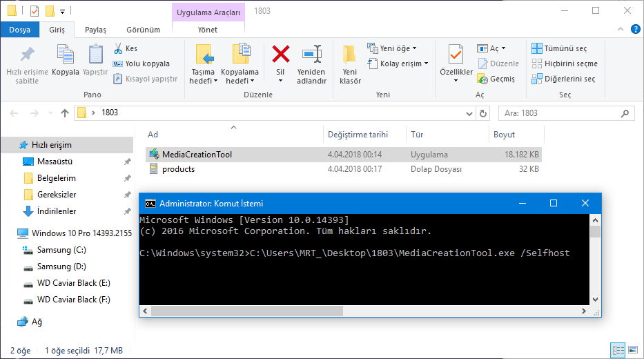Open the Aç dropdown arrow
The width and height of the screenshot is (644, 359).
(x=504, y=48)
